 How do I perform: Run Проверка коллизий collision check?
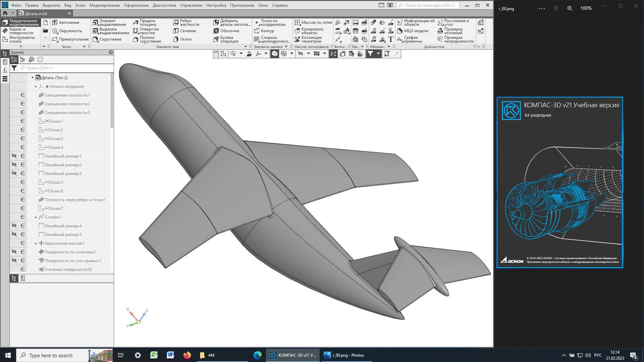pos(450,31)
